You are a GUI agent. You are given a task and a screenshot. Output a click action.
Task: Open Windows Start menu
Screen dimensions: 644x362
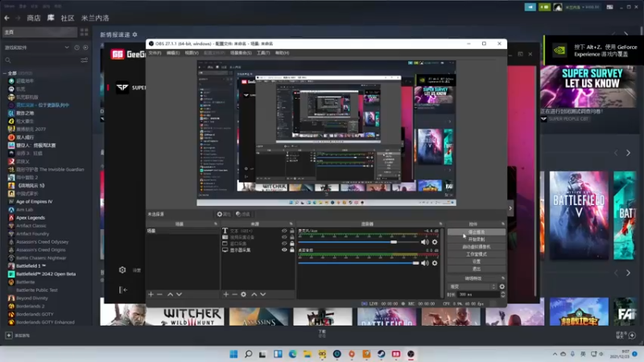(x=233, y=354)
